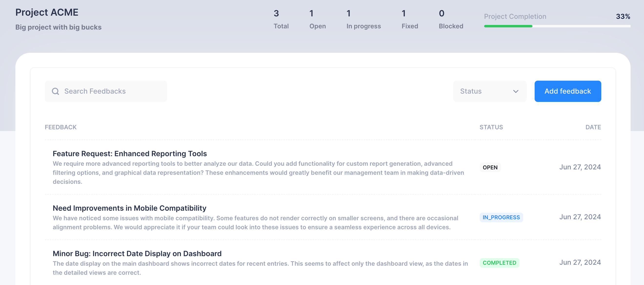The image size is (644, 285).
Task: Click the STATUS column header
Action: point(491,127)
